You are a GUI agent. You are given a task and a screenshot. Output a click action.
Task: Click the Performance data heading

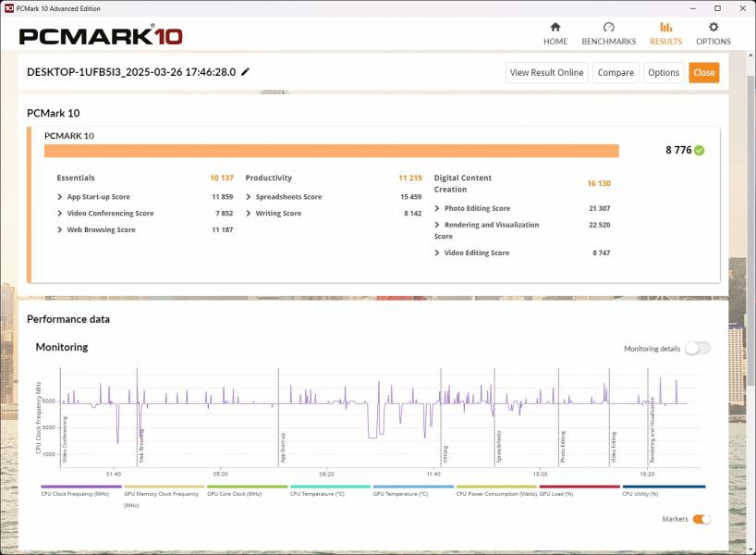pos(68,319)
